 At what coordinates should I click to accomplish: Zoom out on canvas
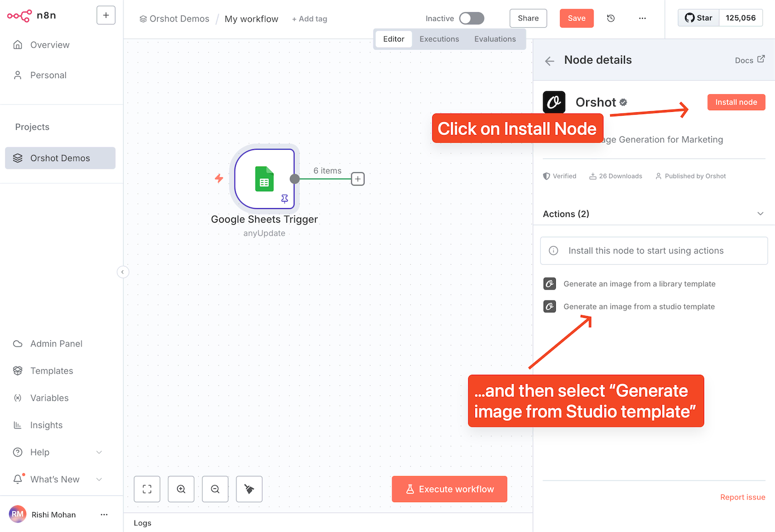pos(215,489)
